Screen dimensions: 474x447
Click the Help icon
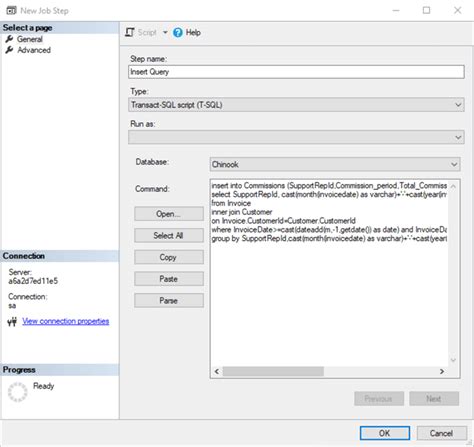(x=178, y=32)
